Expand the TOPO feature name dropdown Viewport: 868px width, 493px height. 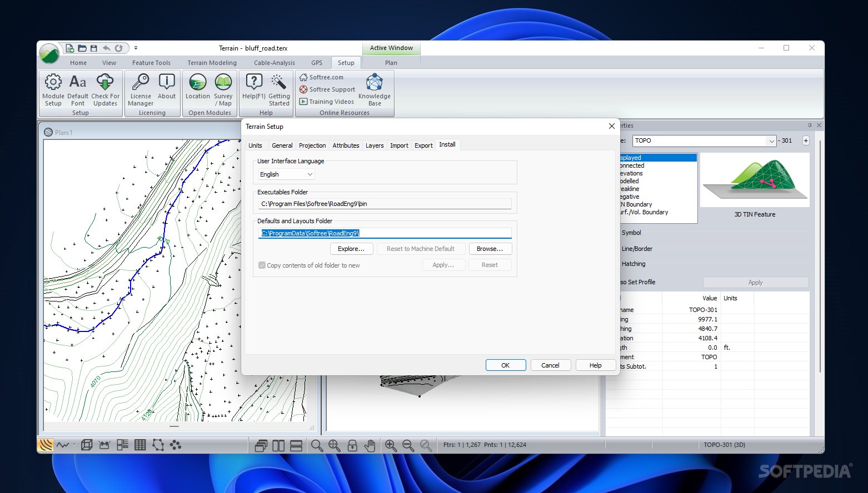pos(771,141)
